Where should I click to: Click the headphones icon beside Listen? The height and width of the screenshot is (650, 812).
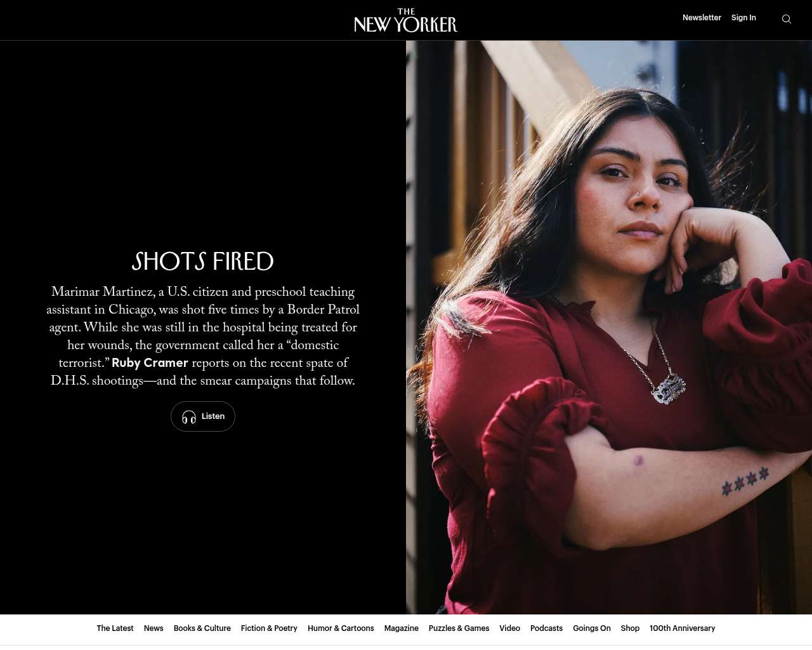189,417
